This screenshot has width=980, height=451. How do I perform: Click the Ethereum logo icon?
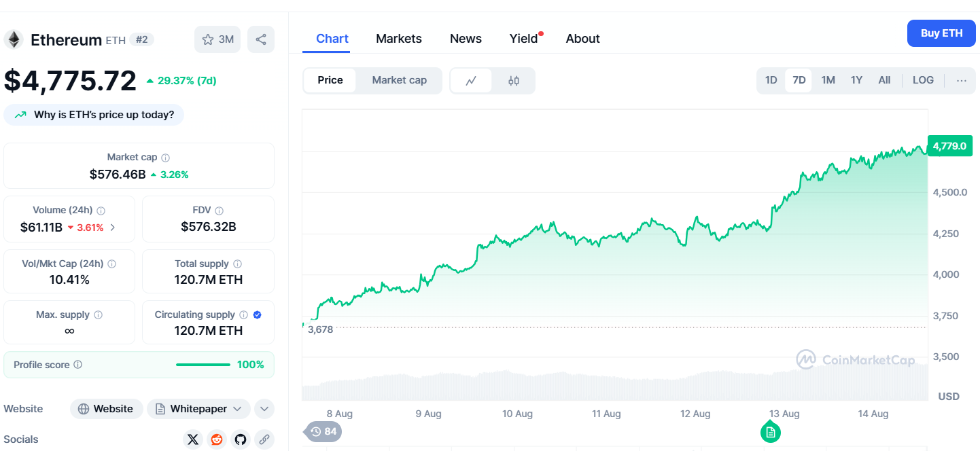tap(14, 39)
